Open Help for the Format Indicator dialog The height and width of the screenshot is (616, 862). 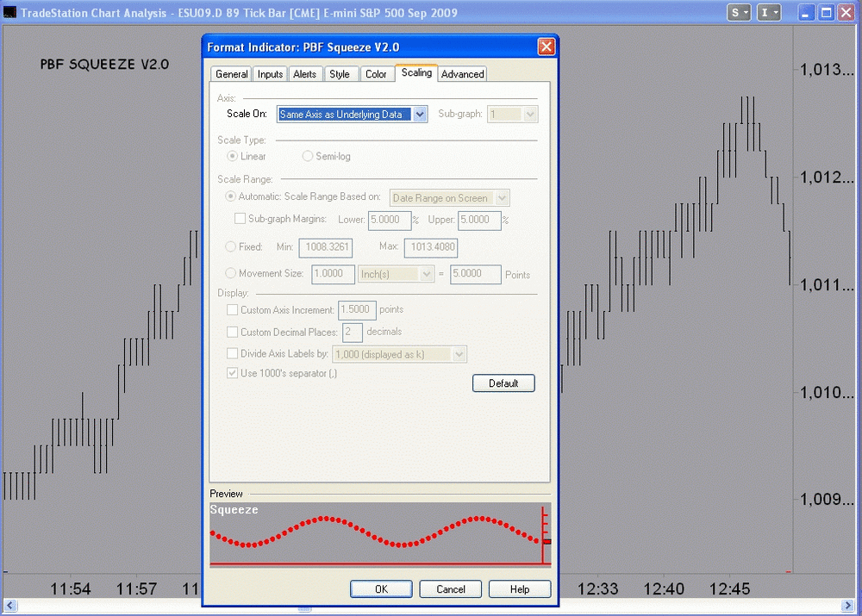click(x=520, y=589)
